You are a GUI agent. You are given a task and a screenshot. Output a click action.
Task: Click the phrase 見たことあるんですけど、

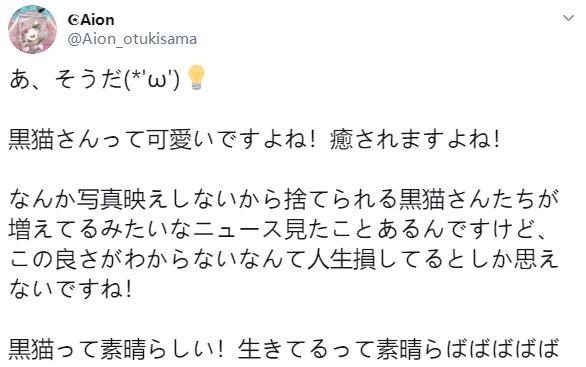coord(414,229)
